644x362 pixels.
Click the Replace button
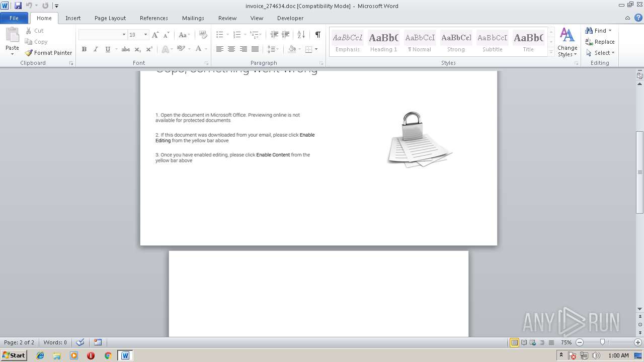pos(600,42)
